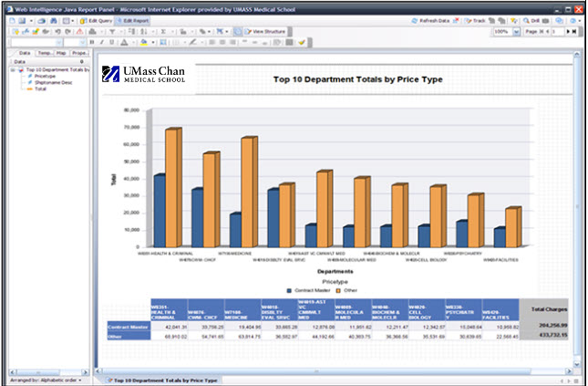Select the Pricetype object in Data tree
This screenshot has height=386, width=588.
coord(46,76)
